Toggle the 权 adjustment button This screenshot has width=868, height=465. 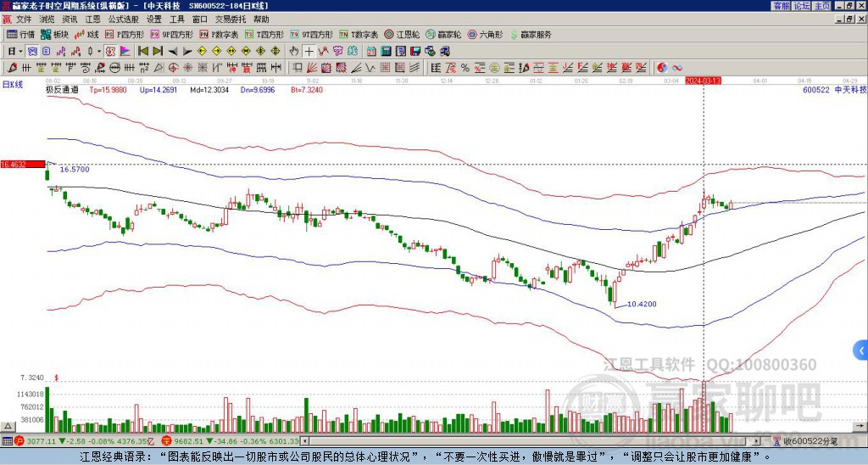110,52
